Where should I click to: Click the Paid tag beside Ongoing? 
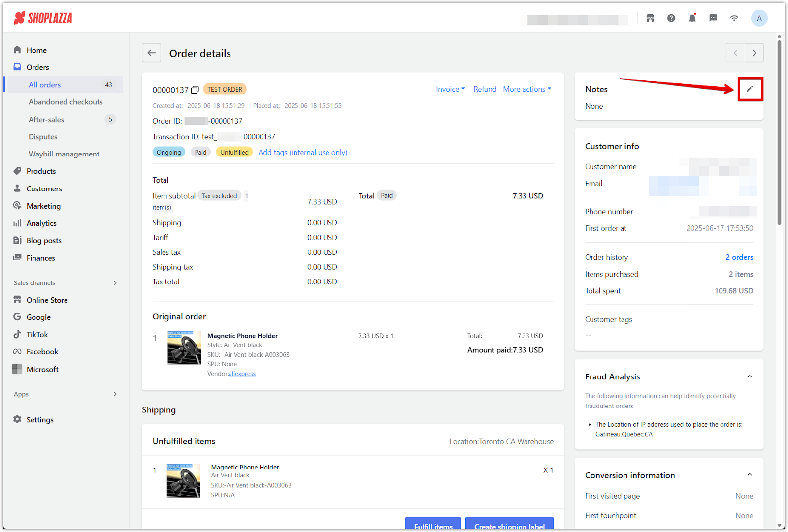click(200, 153)
